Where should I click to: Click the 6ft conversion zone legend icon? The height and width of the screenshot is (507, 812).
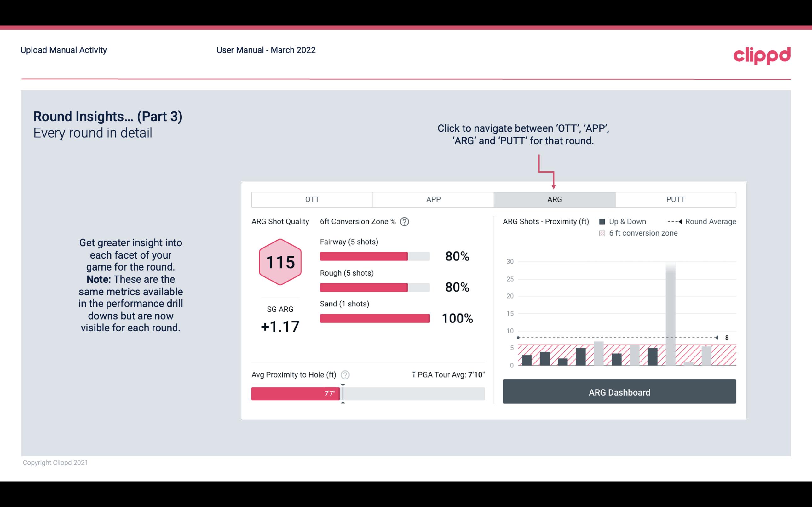click(604, 232)
